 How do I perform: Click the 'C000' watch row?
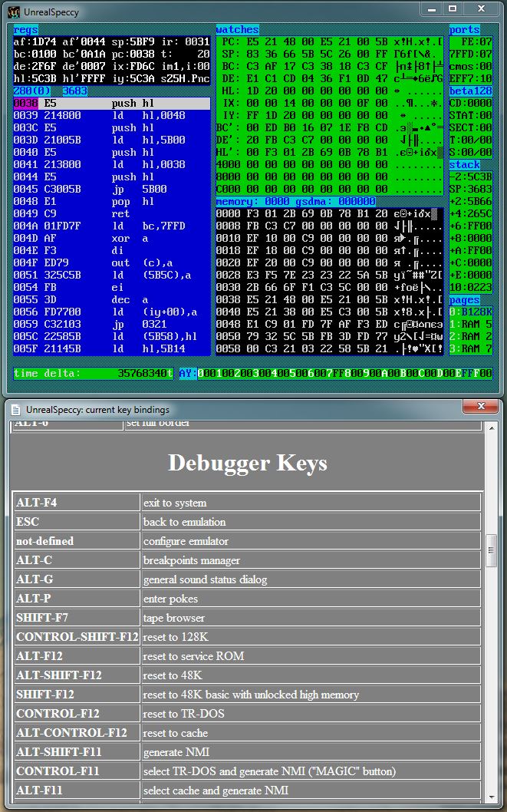tap(330, 189)
